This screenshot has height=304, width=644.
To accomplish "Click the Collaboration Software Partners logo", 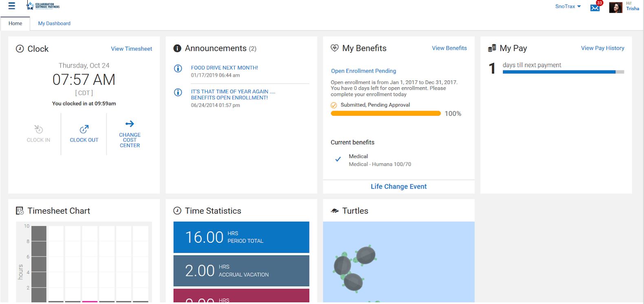I will click(x=43, y=6).
